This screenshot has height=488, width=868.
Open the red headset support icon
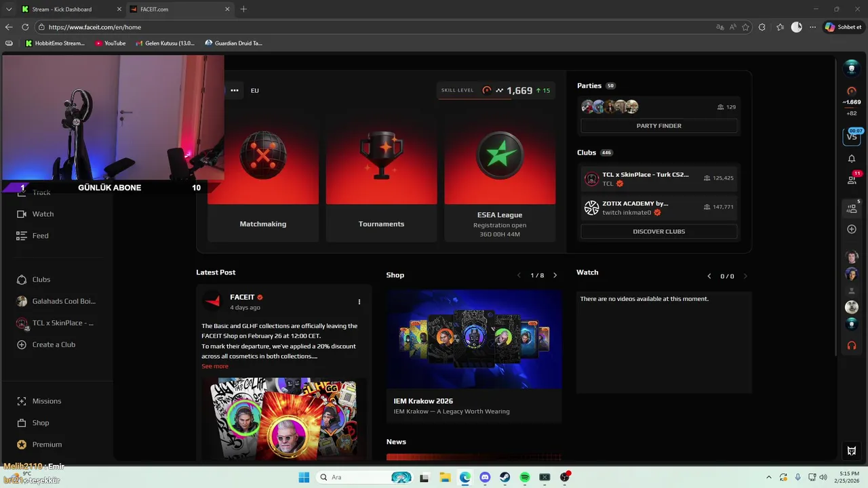point(852,345)
